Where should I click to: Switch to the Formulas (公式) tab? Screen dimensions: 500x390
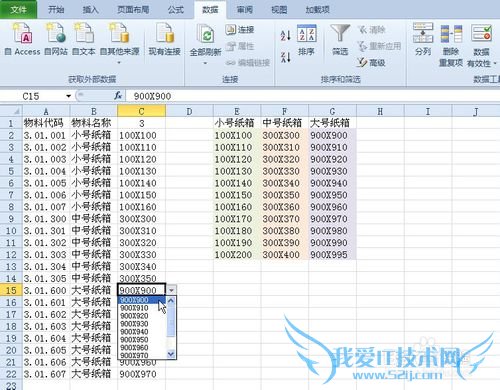176,9
